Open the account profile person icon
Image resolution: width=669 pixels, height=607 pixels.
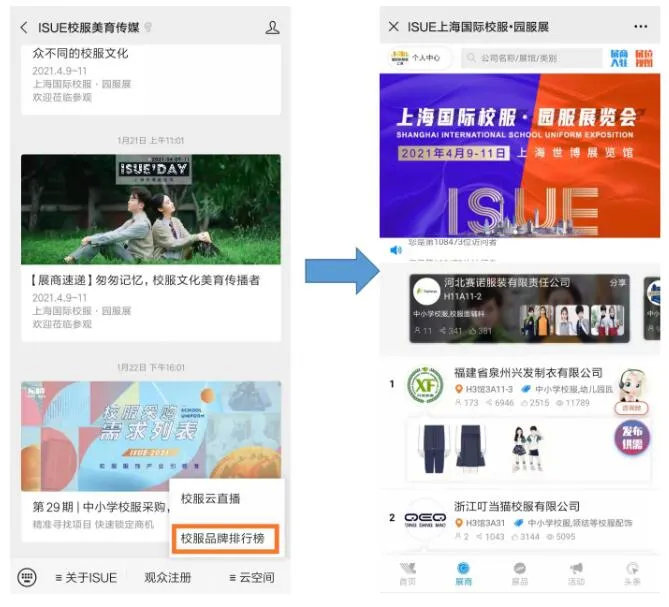272,28
